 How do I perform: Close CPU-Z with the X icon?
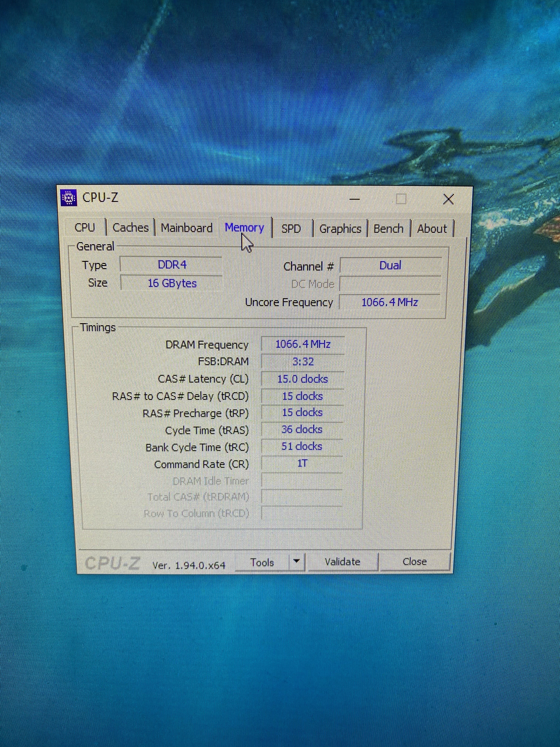point(448,199)
